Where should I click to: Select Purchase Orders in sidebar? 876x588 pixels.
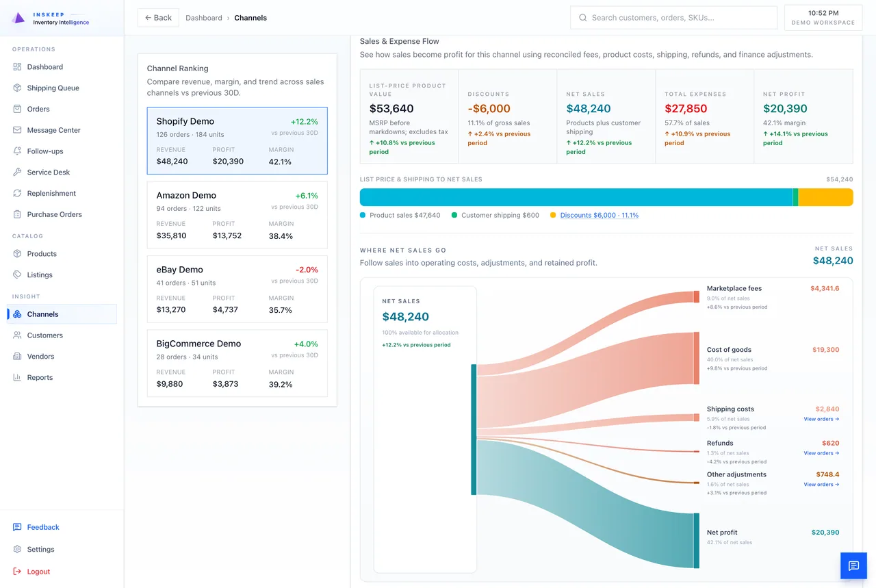62,214
